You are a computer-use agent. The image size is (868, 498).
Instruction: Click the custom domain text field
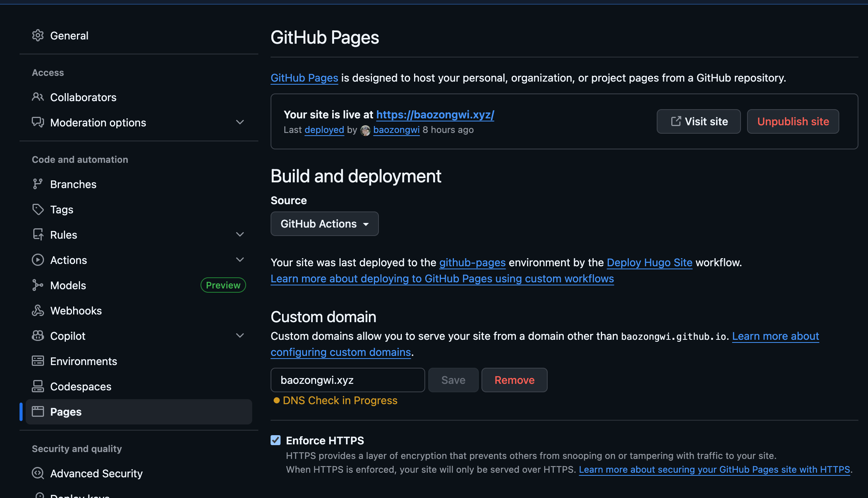(x=348, y=380)
